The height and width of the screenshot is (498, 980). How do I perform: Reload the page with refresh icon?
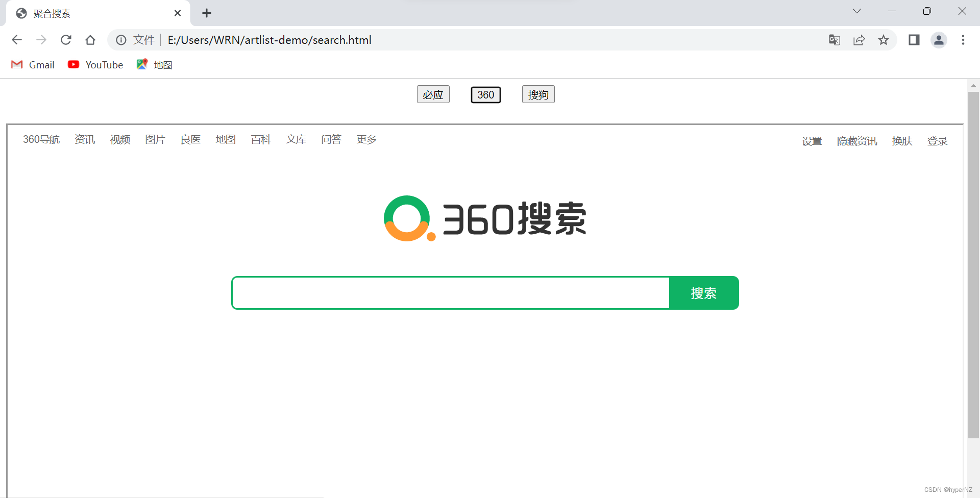(66, 40)
